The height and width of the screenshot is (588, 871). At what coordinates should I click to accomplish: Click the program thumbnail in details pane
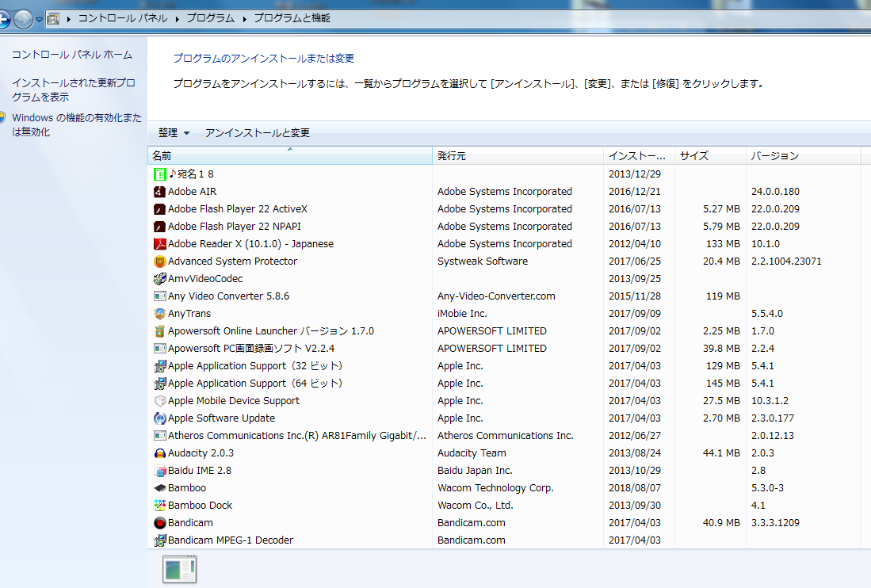(x=179, y=569)
